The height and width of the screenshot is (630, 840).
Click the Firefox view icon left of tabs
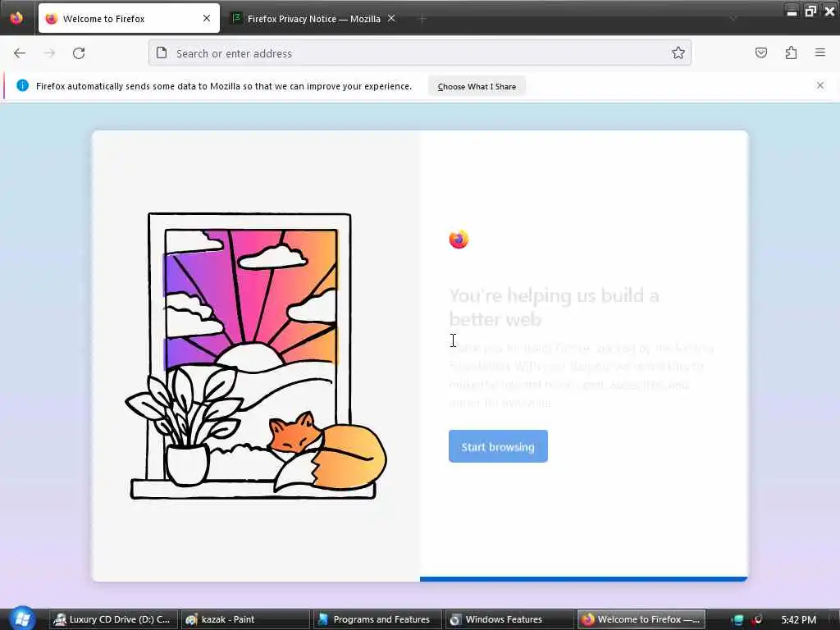pyautogui.click(x=16, y=18)
